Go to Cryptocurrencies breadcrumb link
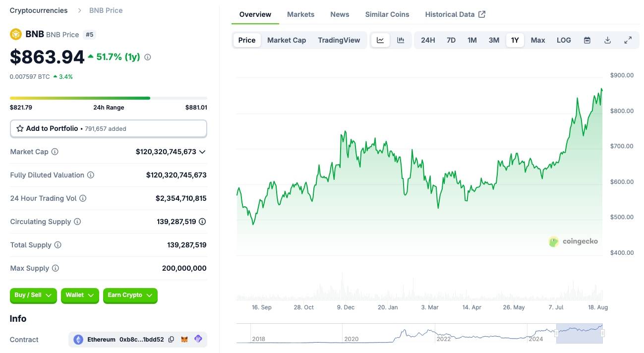The height and width of the screenshot is (353, 644). (x=39, y=10)
